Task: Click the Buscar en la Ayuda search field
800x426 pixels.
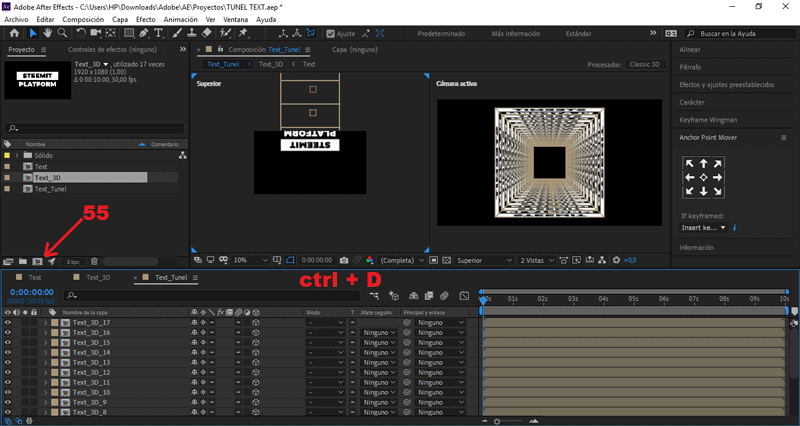Action: (x=740, y=33)
